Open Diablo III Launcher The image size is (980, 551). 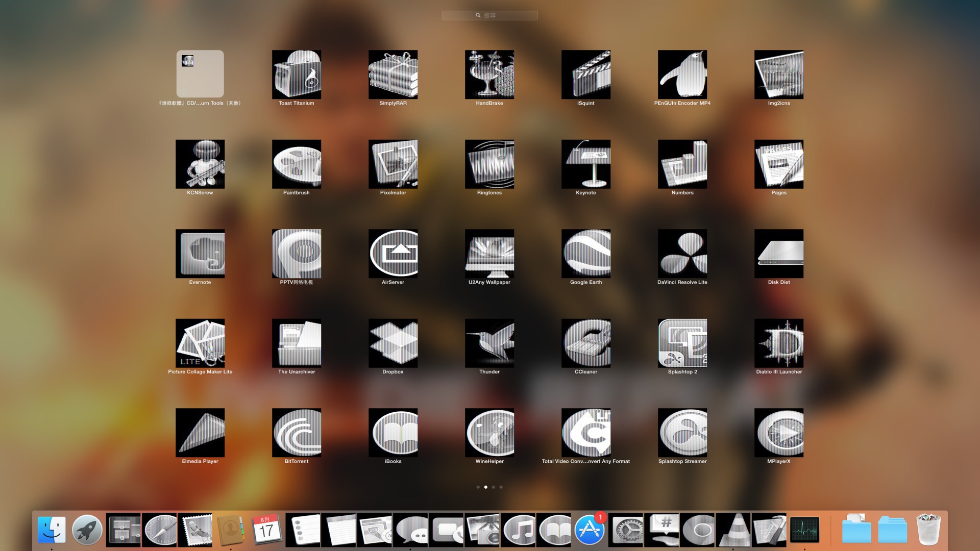[x=779, y=343]
